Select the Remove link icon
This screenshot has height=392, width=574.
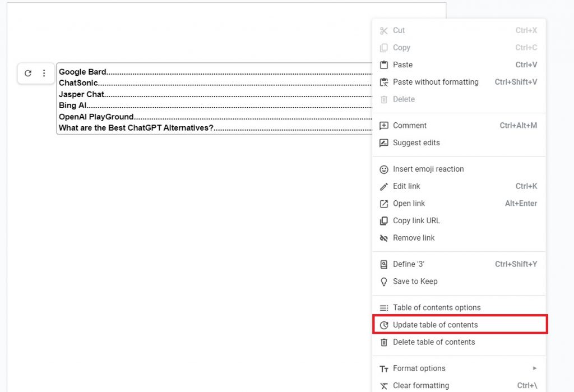(384, 238)
